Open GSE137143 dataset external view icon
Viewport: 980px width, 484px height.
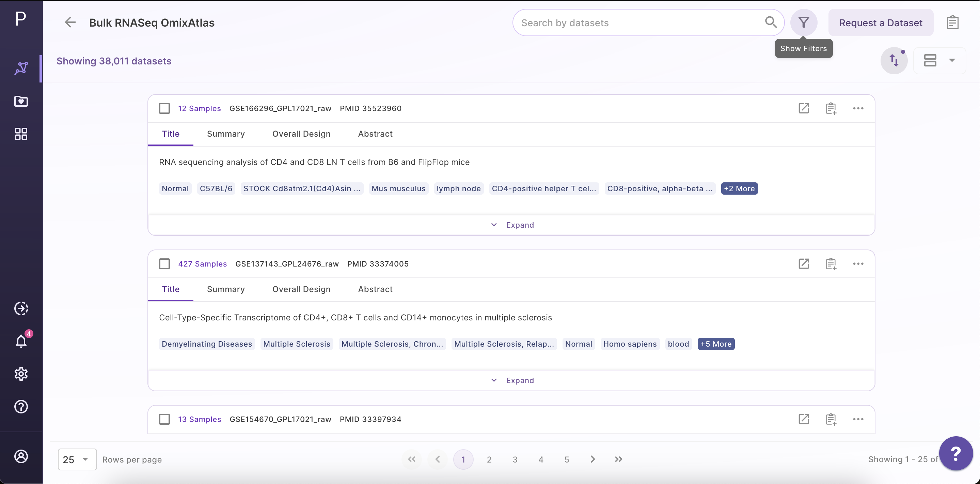(x=804, y=263)
